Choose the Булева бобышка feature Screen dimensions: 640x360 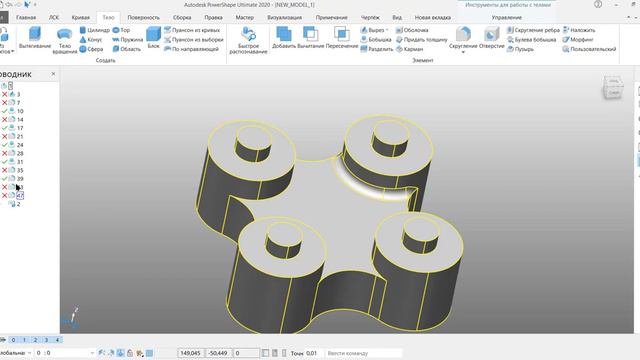point(531,40)
